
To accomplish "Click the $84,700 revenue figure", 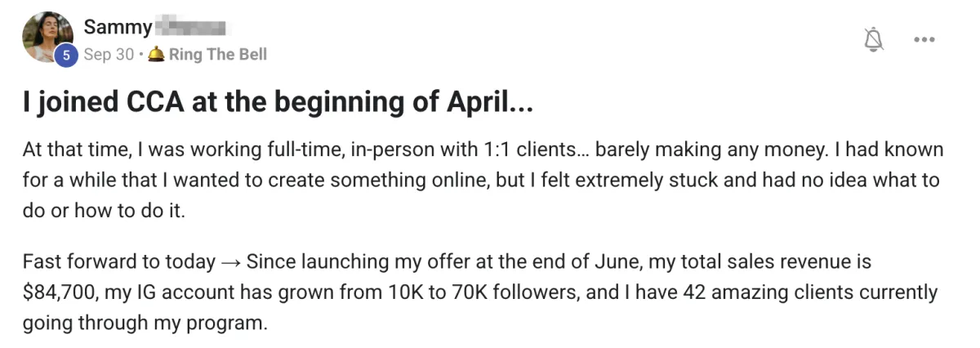I will (x=57, y=292).
